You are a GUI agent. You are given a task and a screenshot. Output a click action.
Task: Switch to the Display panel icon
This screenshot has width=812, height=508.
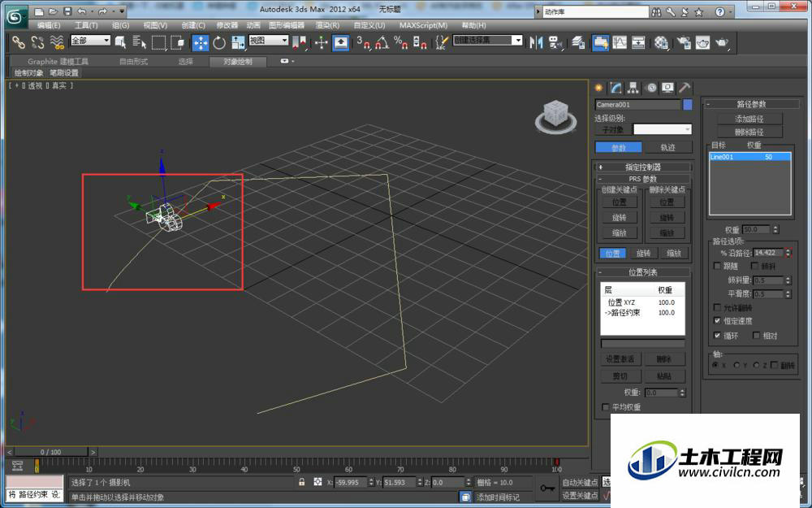(667, 88)
